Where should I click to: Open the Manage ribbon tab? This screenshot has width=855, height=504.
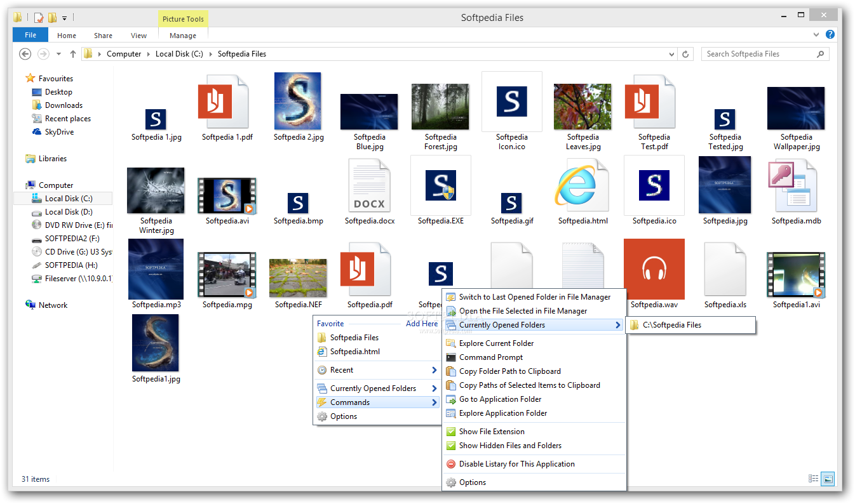pos(183,36)
